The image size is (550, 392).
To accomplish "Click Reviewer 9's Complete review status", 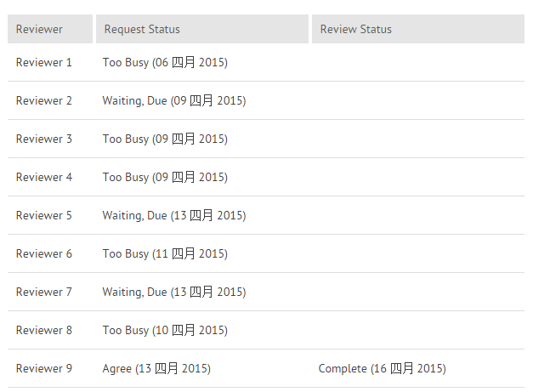I will point(382,368).
